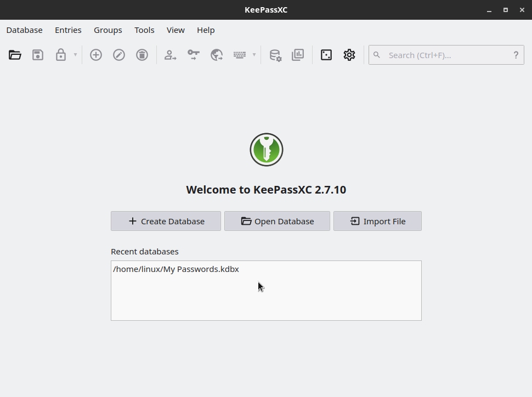
Task: Open the Database menu
Action: 25,30
